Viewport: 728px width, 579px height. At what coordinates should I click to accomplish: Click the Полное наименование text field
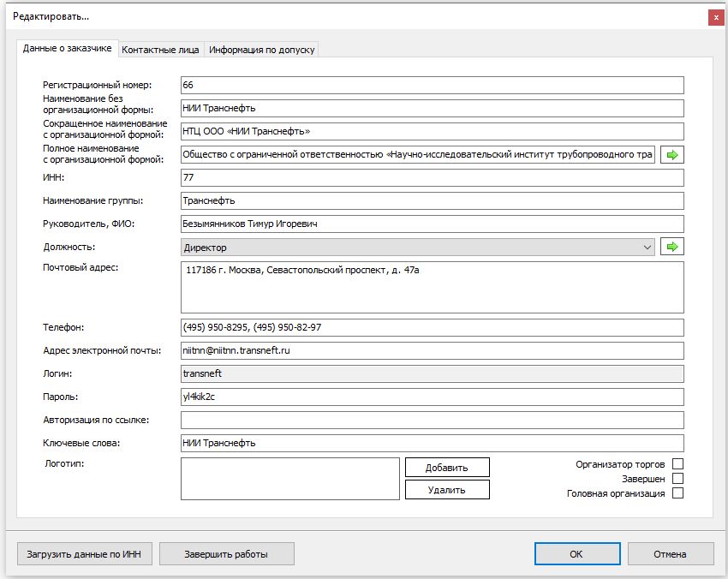418,155
